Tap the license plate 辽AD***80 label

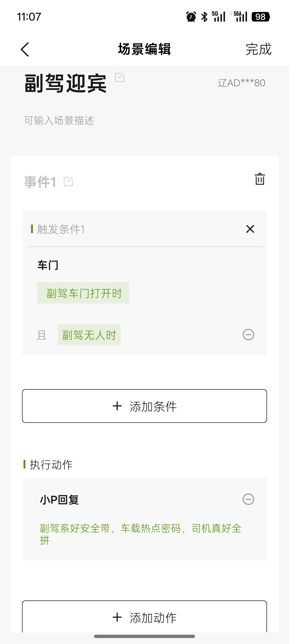coord(241,83)
